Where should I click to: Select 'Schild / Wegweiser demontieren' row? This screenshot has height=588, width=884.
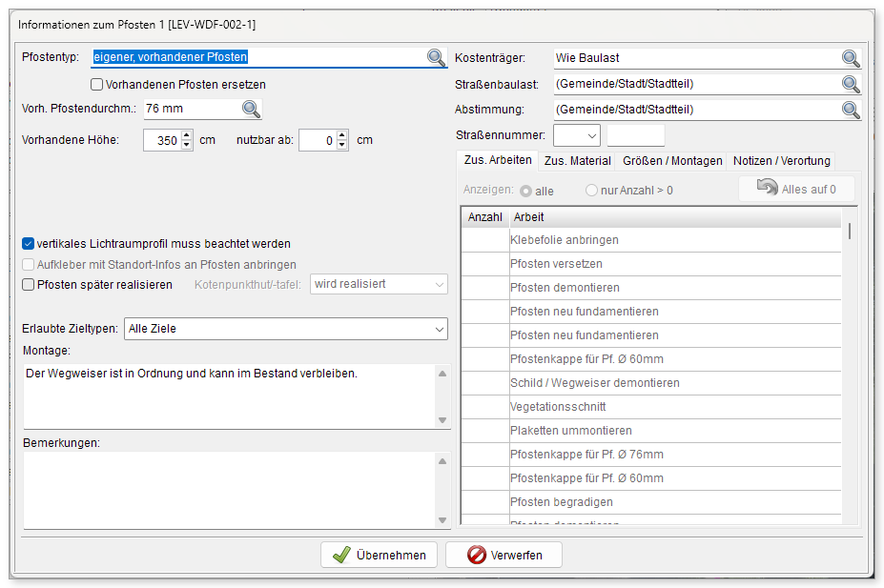(651, 383)
